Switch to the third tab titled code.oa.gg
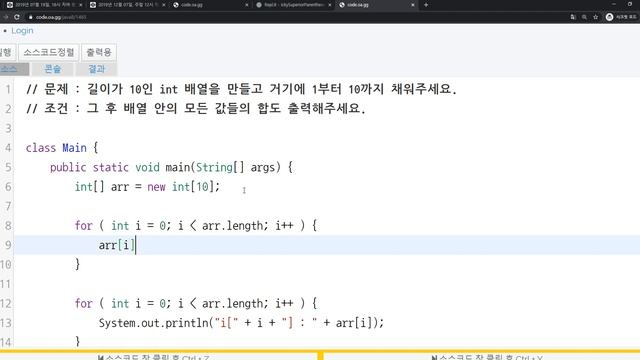 coord(211,5)
